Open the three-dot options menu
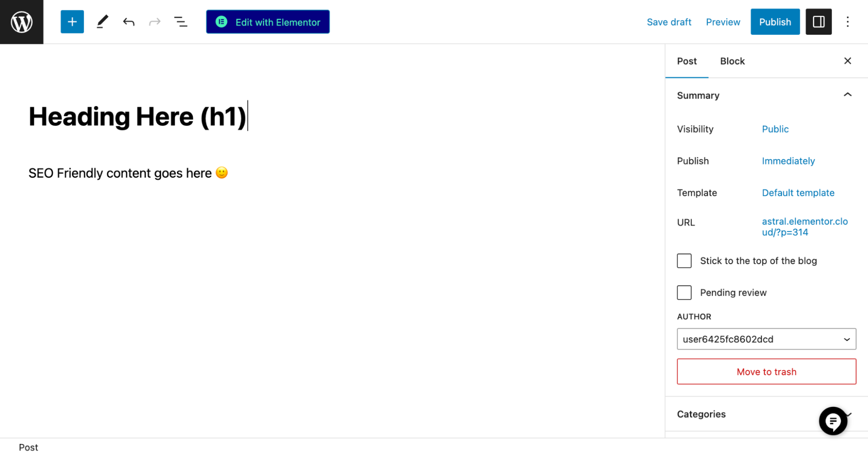Screen dimensions: 868x456 [847, 22]
